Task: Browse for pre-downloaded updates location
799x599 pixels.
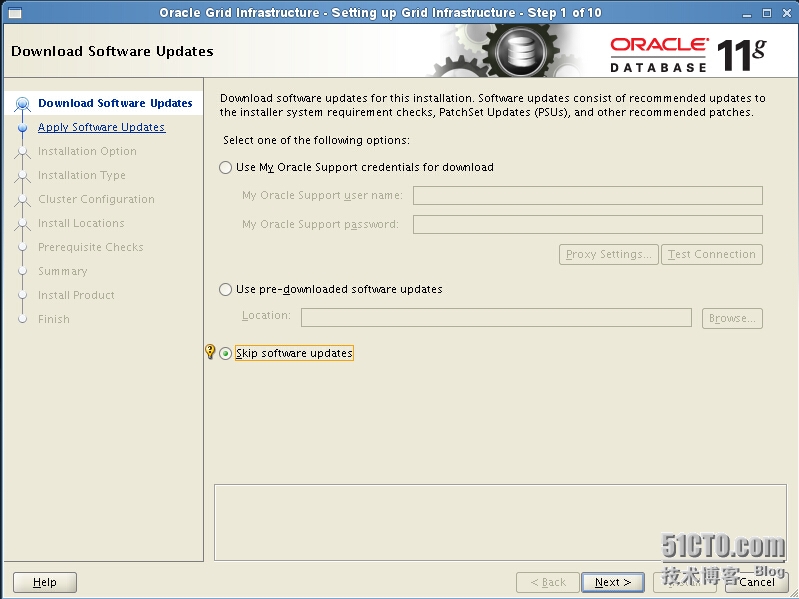Action: point(732,318)
